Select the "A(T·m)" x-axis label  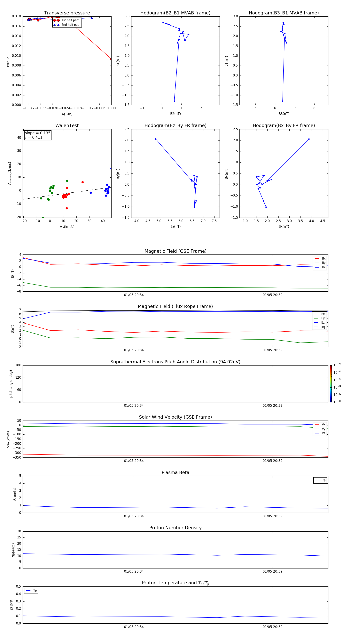[x=67, y=114]
